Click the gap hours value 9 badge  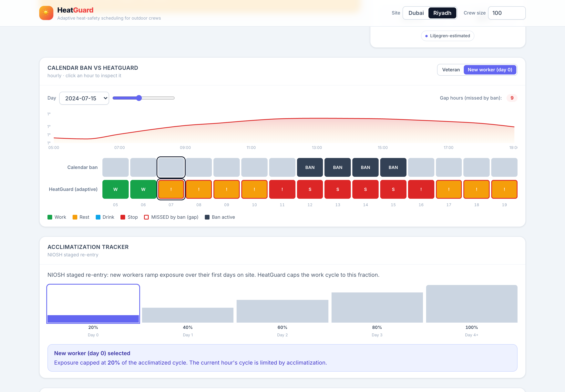click(x=512, y=98)
